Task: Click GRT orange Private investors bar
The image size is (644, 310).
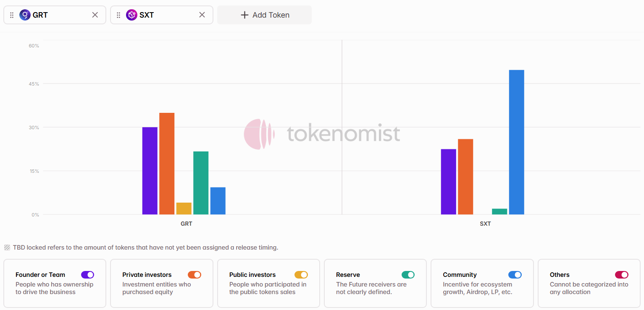Action: [167, 164]
